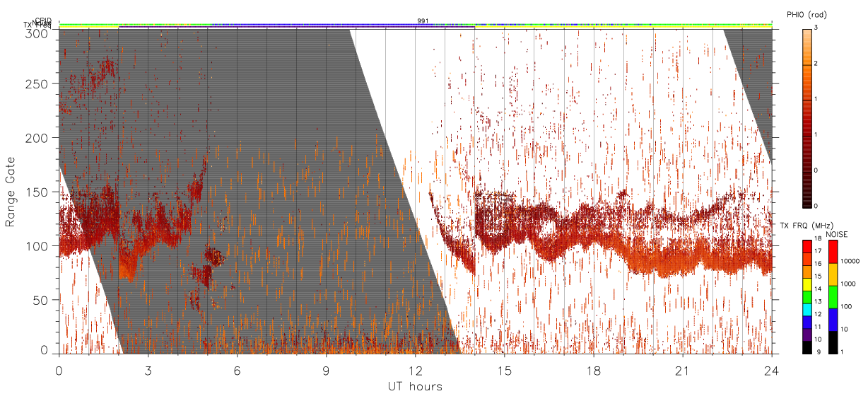
Task: Click the blue 11–12 MHz TX FRQ swatch
Action: (x=807, y=321)
